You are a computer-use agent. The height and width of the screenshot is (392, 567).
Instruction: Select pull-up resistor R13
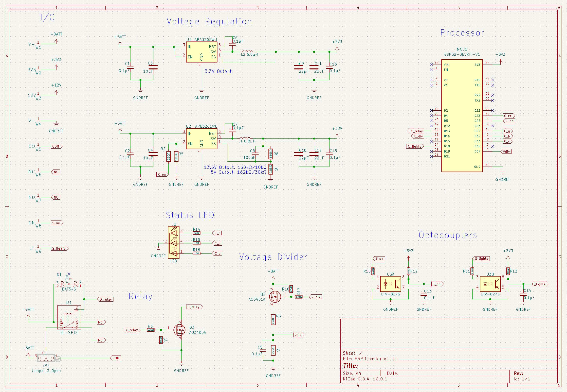pyautogui.click(x=508, y=271)
